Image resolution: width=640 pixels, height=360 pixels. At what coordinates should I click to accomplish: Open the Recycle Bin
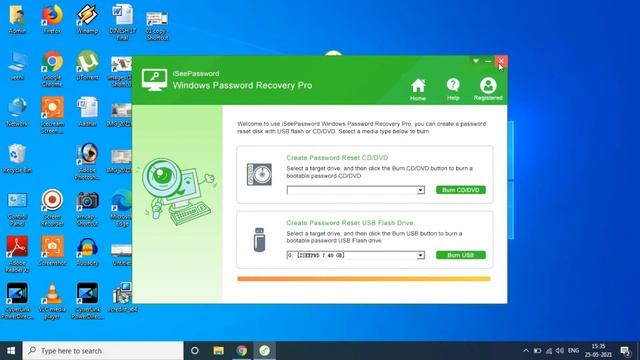(17, 159)
